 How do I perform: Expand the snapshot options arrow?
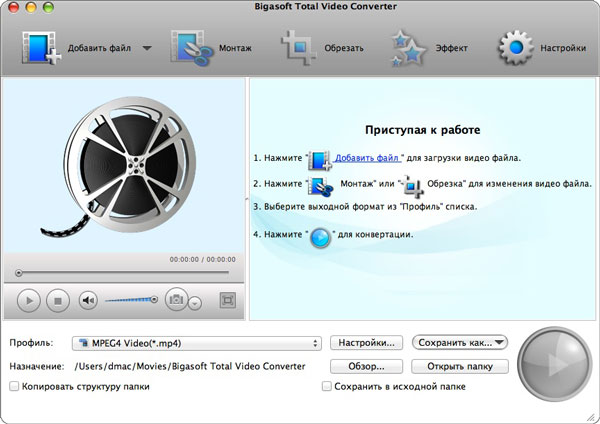[x=195, y=303]
